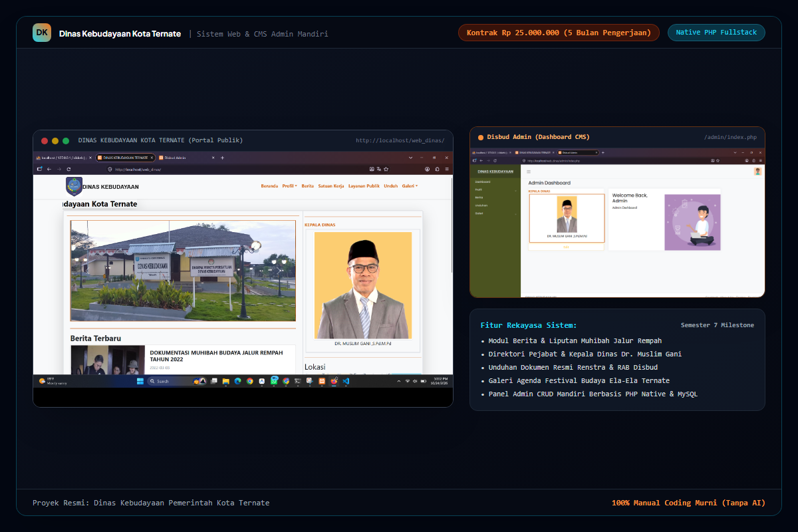
Task: Go to Beranda on portal navbar
Action: 269,186
